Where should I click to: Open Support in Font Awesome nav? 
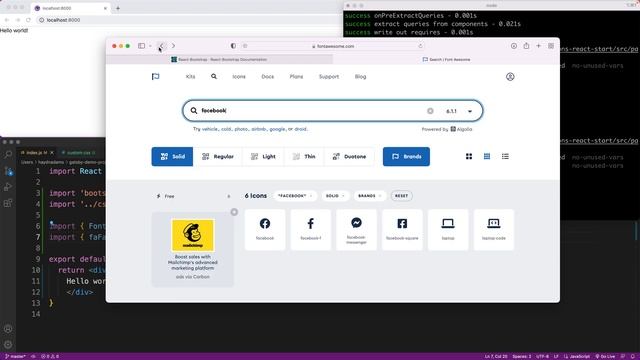tap(329, 77)
